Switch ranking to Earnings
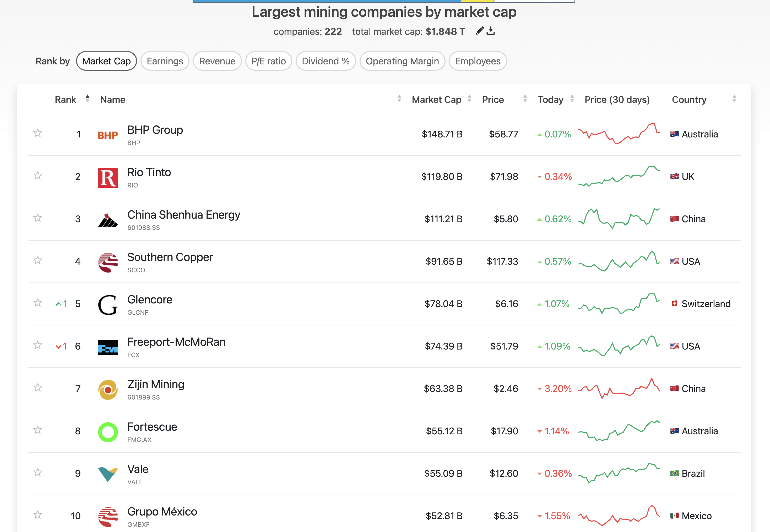 click(165, 61)
